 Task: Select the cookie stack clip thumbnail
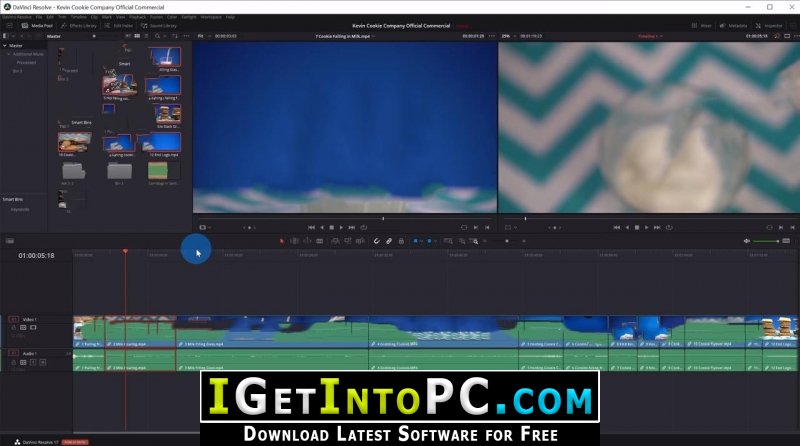click(168, 113)
